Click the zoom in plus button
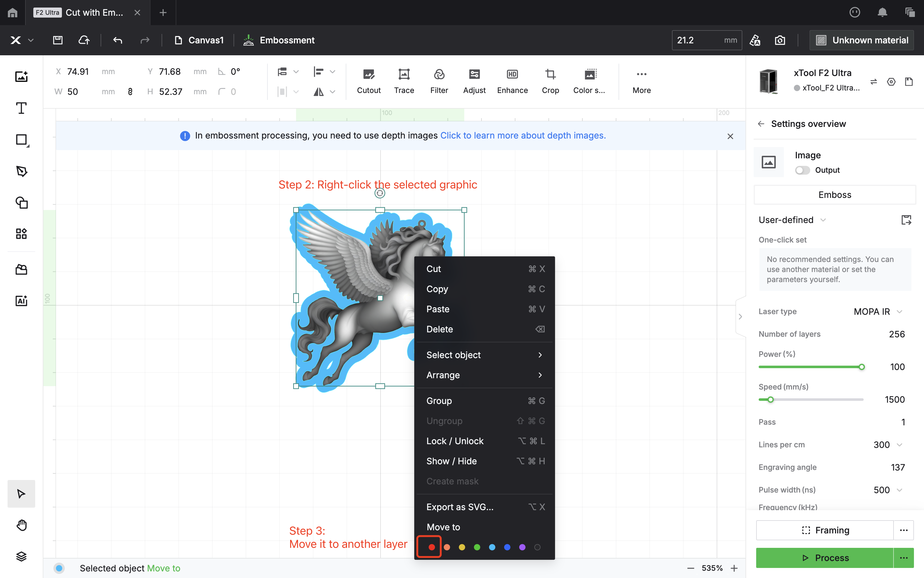924x578 pixels. coord(734,568)
